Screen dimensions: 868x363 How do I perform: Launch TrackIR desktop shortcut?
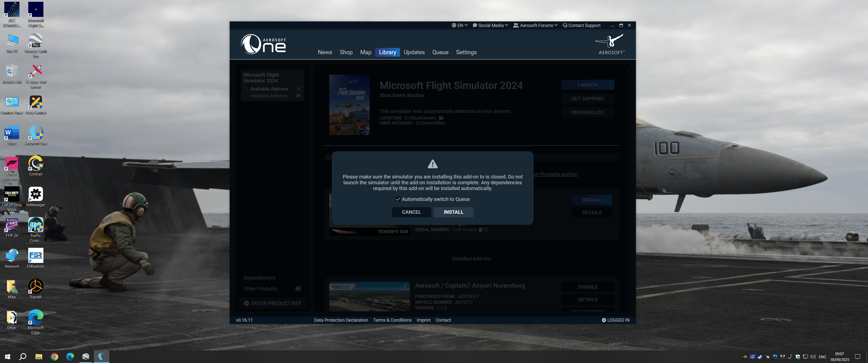(36, 289)
